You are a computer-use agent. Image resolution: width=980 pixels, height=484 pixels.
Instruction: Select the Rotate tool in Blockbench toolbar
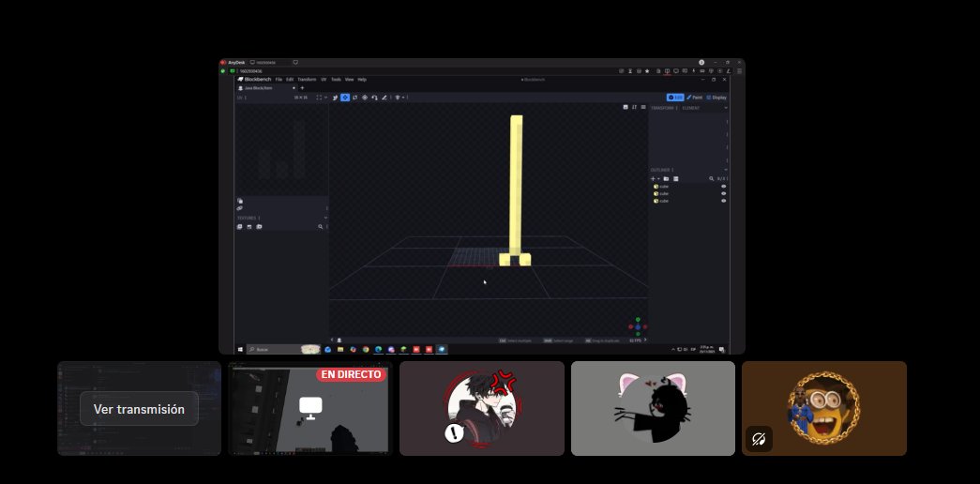pyautogui.click(x=355, y=98)
